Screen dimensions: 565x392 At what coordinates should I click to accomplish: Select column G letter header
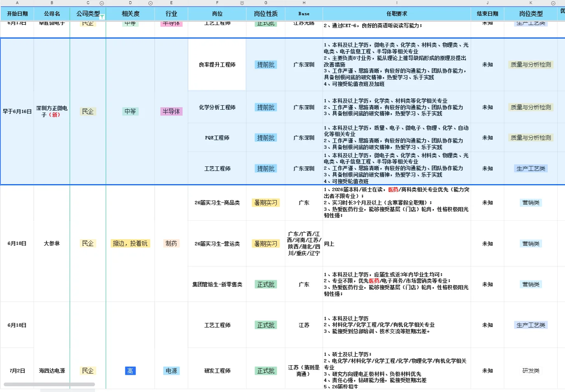[266, 3]
